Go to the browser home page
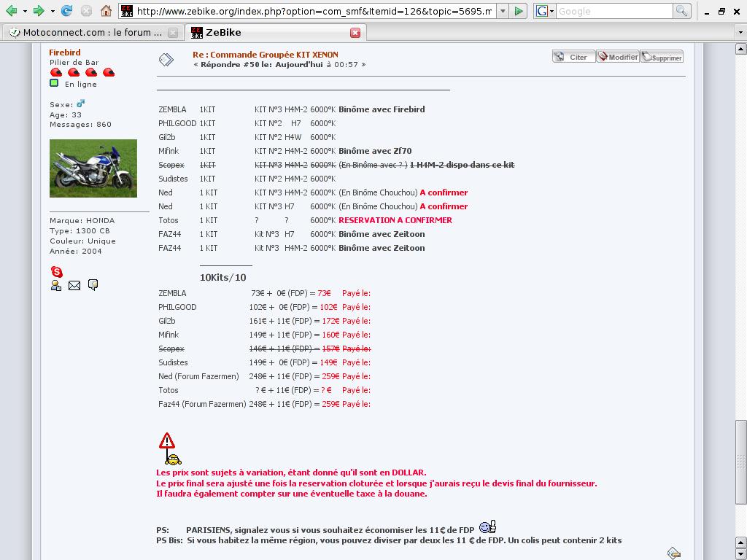This screenshot has height=560, width=747. click(107, 11)
